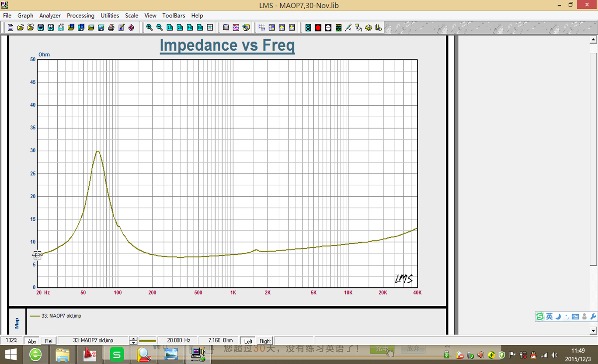Click the purple help book icon
Screen dimensions: 598x364
[131, 28]
